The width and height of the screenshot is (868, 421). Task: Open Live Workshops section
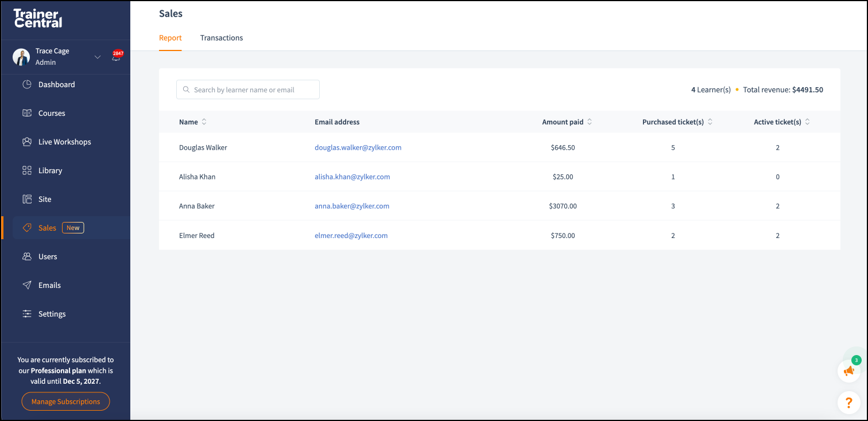(x=65, y=142)
